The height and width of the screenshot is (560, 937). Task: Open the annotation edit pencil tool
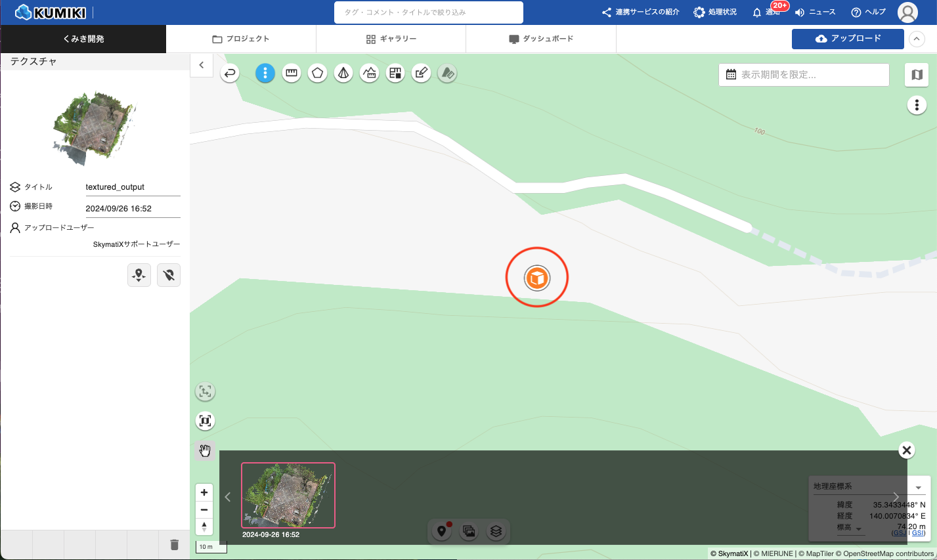click(x=422, y=74)
